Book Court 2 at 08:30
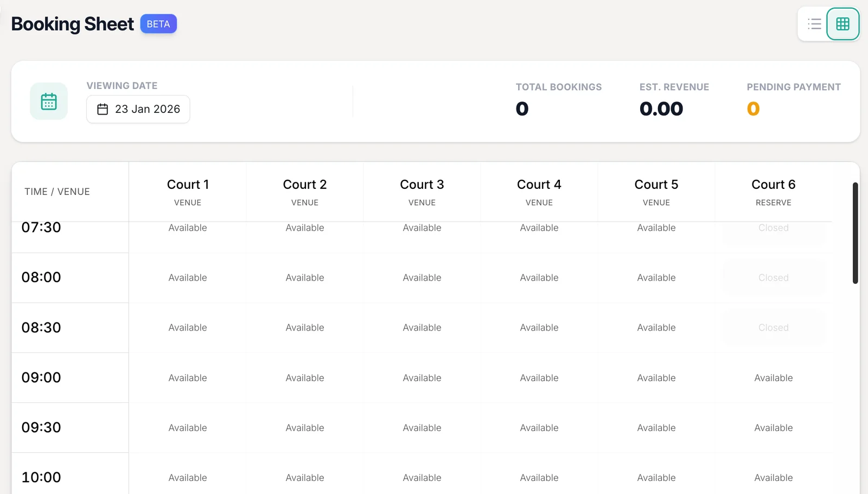 [x=305, y=328]
